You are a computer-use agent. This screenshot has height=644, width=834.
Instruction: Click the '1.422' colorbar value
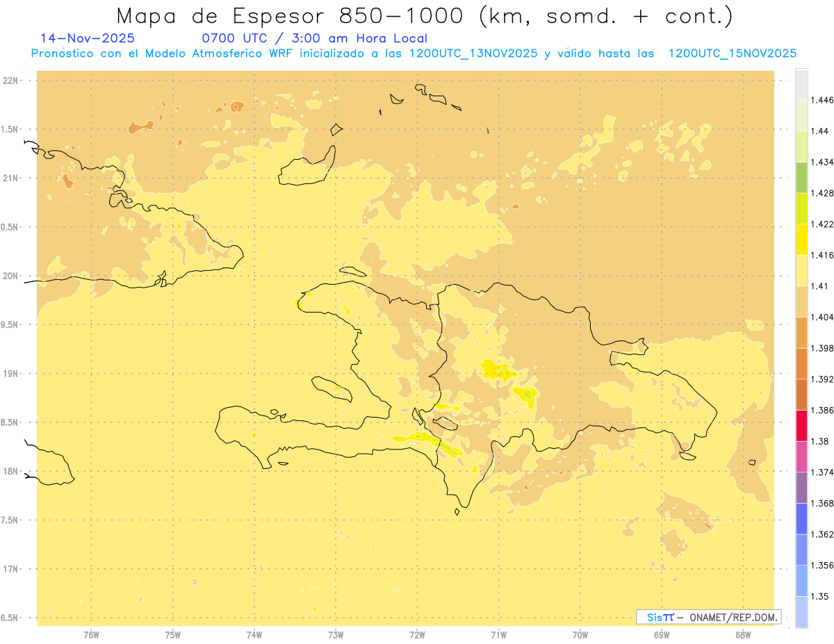pos(822,224)
